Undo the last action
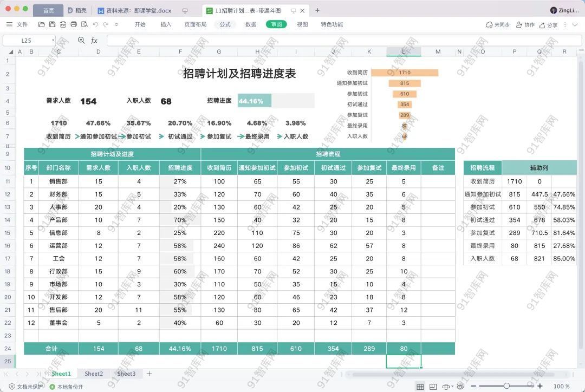The width and height of the screenshot is (585, 392). click(x=95, y=24)
